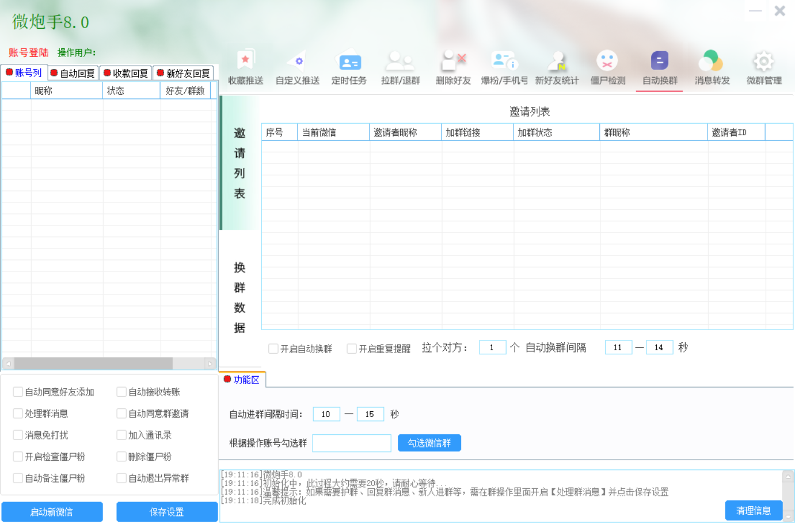Click the 自动进群间隔时间 maximum field showing 15
795x532 pixels.
(x=370, y=414)
